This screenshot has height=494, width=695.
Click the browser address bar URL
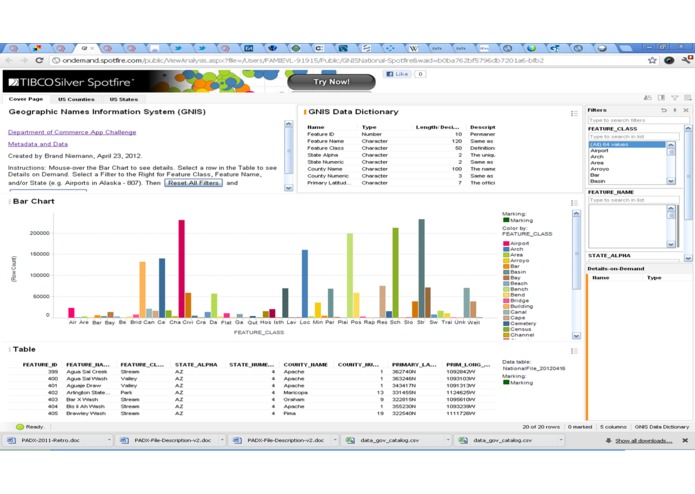(303, 60)
